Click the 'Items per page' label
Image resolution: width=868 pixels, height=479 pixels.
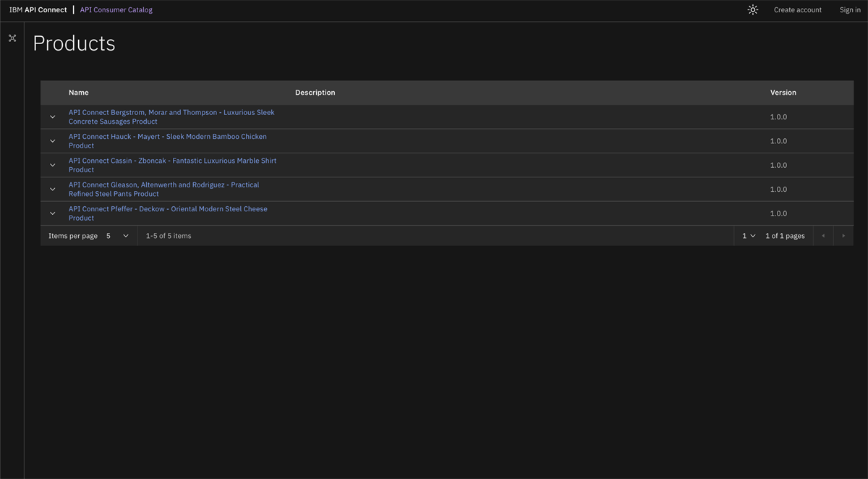(73, 236)
